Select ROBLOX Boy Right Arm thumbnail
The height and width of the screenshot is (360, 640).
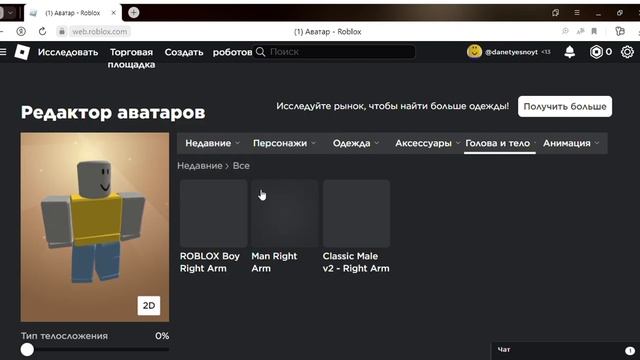tap(213, 213)
